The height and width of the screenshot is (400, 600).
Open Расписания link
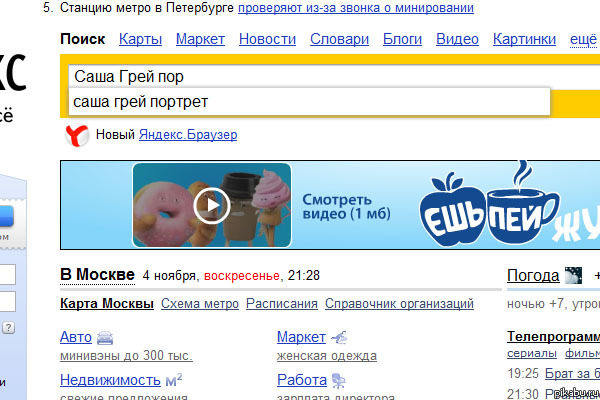(x=282, y=304)
